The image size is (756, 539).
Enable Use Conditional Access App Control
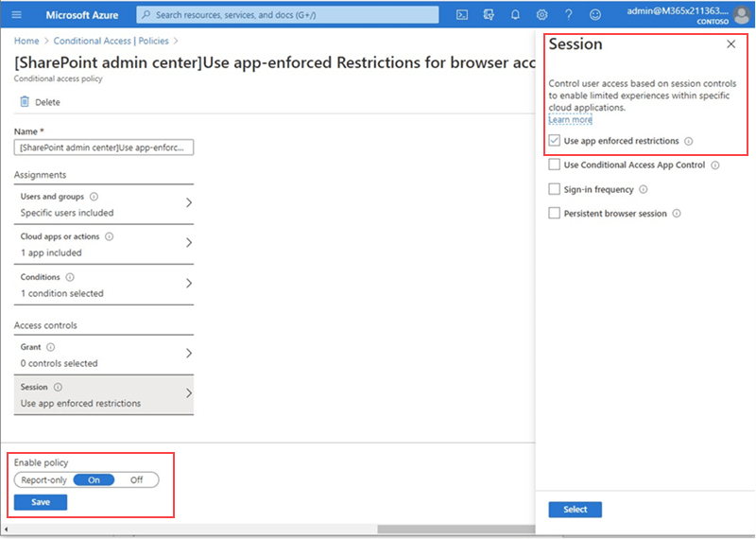point(555,165)
